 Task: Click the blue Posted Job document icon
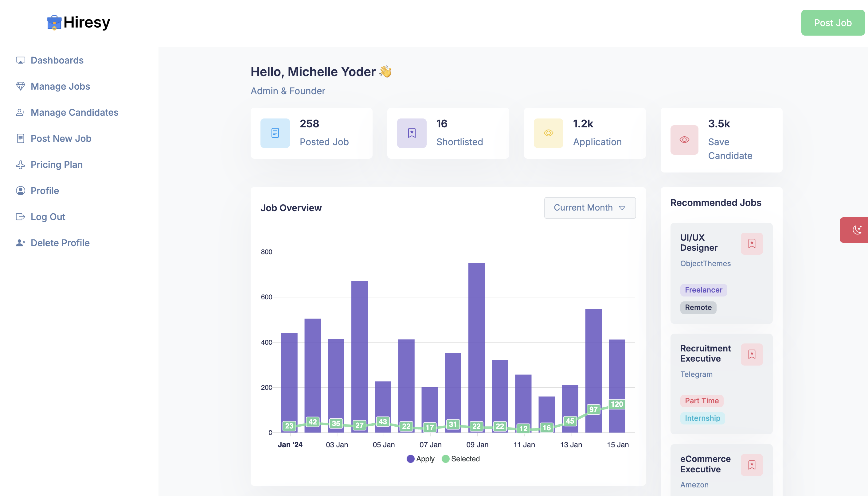point(275,133)
